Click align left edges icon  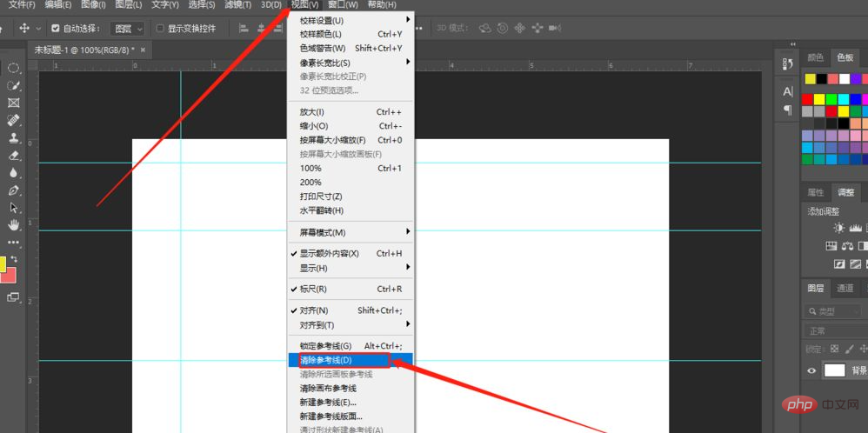[x=244, y=28]
